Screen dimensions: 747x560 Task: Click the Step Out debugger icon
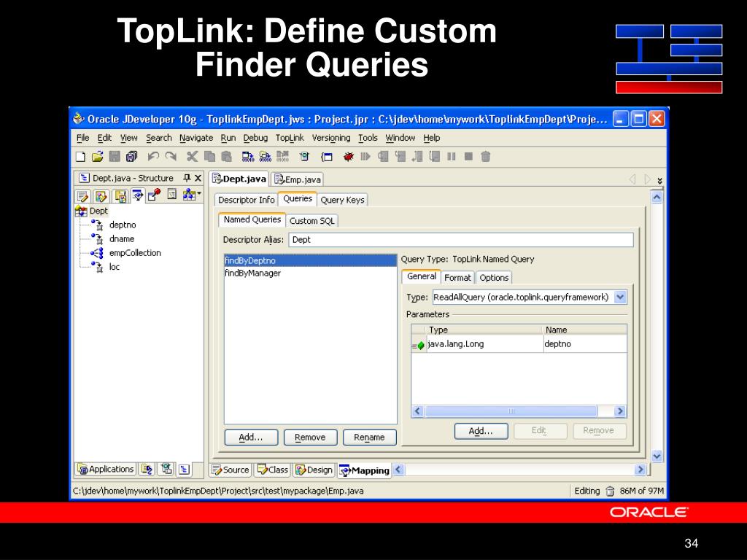(417, 157)
